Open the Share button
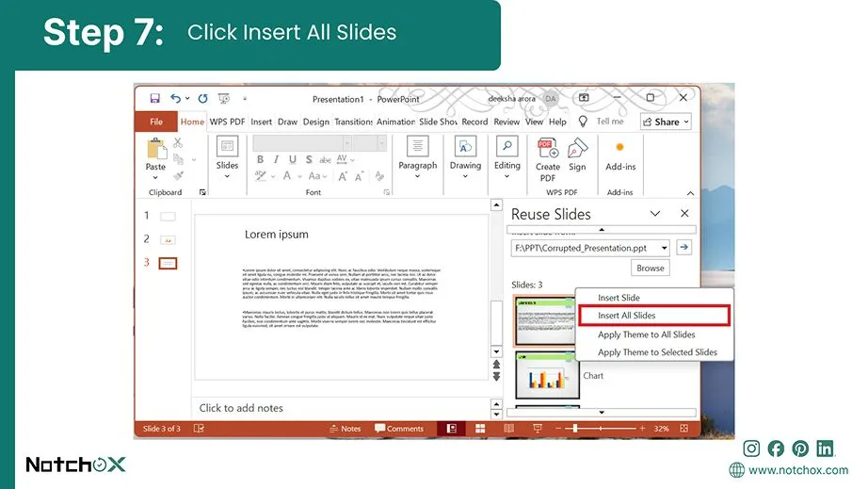Viewport: 868px width, 489px height. pos(666,122)
